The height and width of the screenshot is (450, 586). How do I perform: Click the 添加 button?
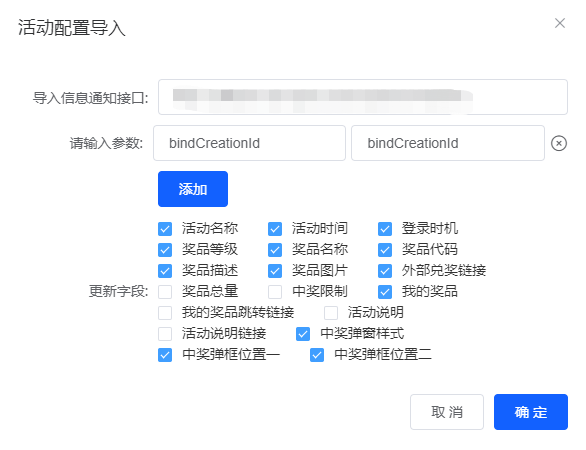click(x=193, y=189)
